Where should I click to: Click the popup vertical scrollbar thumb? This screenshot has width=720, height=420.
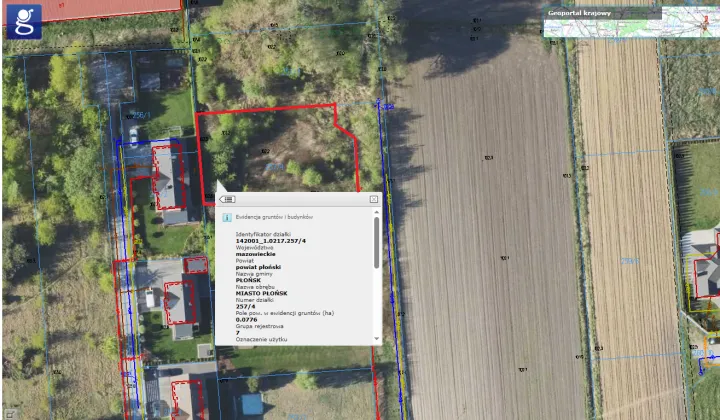[x=377, y=242]
